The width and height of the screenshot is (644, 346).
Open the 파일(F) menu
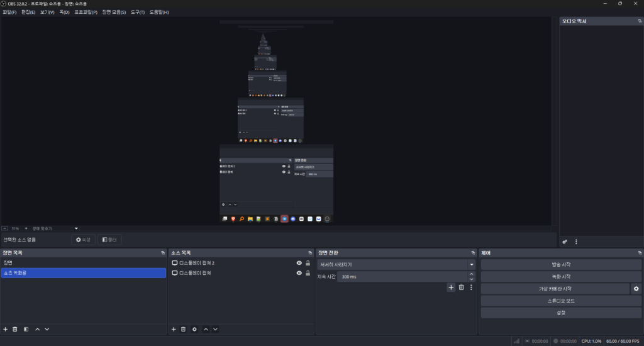[x=9, y=12]
